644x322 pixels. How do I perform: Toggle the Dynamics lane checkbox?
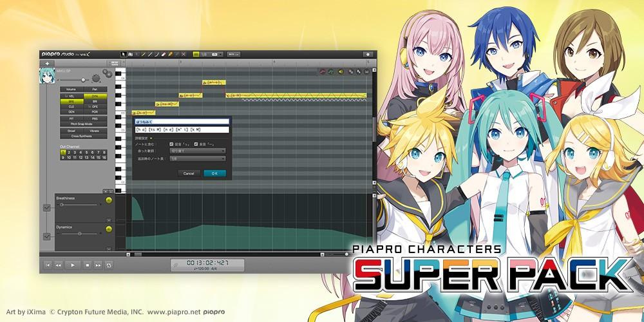click(x=46, y=236)
